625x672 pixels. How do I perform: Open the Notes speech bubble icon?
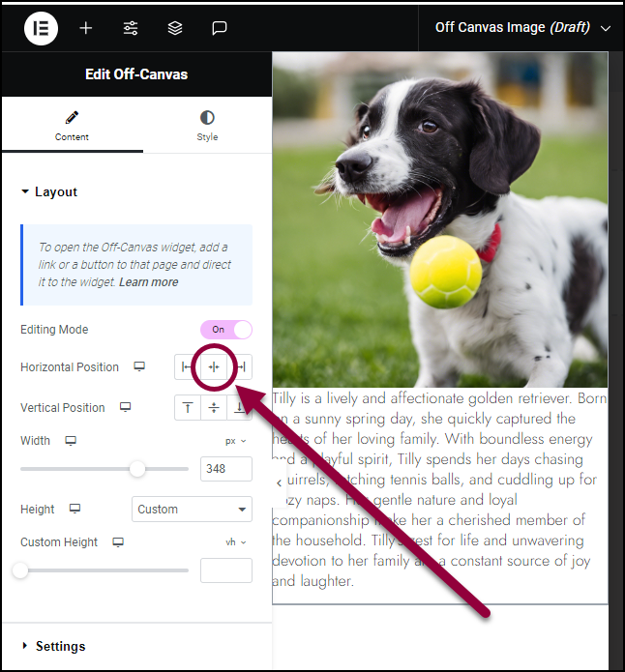[x=220, y=28]
